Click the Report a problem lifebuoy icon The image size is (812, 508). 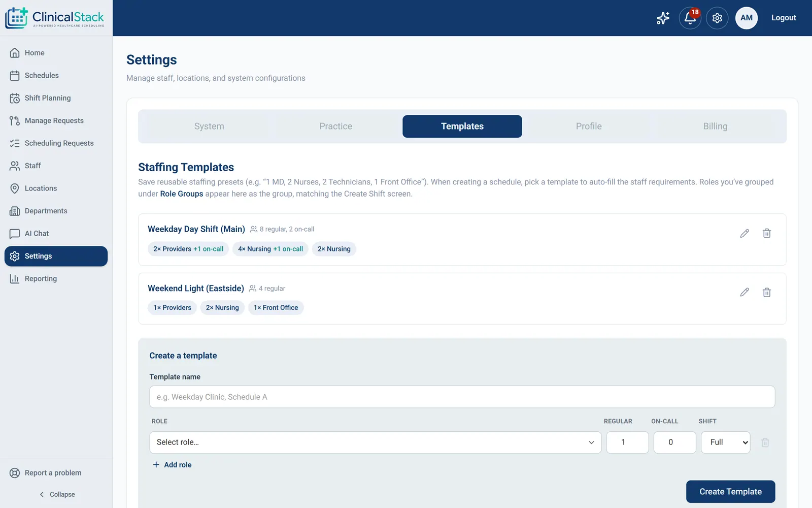pos(15,473)
